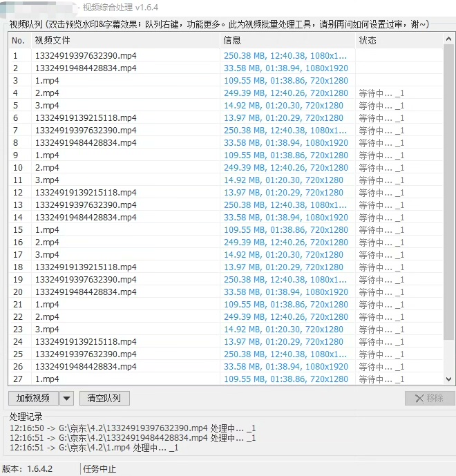The width and height of the screenshot is (456, 476).
Task: Click info cell of row 4, 249.39 MB
Action: (286, 93)
